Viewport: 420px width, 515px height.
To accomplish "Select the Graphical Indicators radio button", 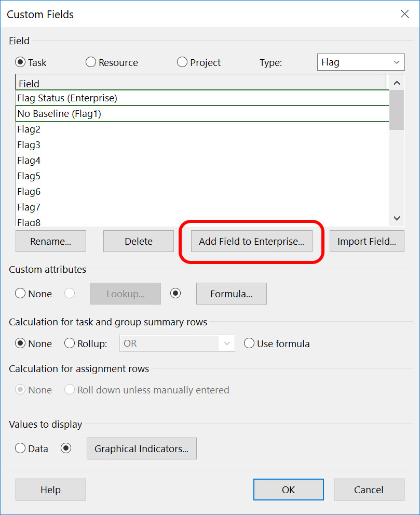I will [x=66, y=448].
